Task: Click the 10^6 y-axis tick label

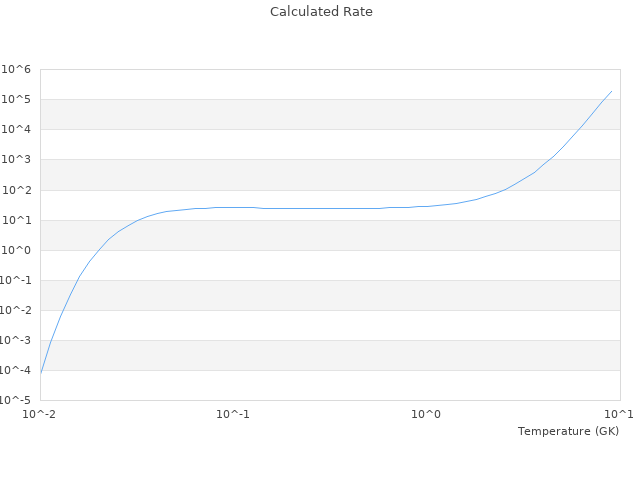Action: click(17, 70)
